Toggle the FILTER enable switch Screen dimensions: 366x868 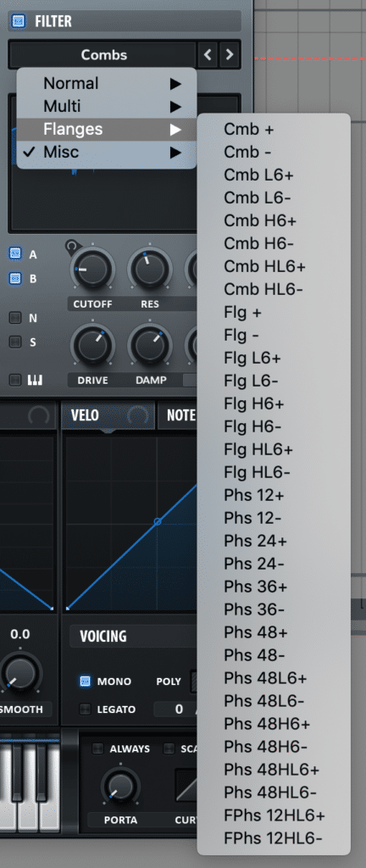(x=19, y=21)
